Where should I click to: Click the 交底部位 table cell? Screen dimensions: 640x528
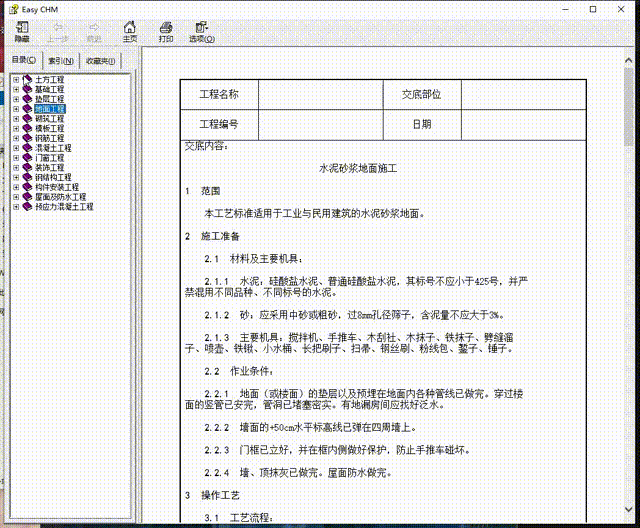[x=422, y=94]
